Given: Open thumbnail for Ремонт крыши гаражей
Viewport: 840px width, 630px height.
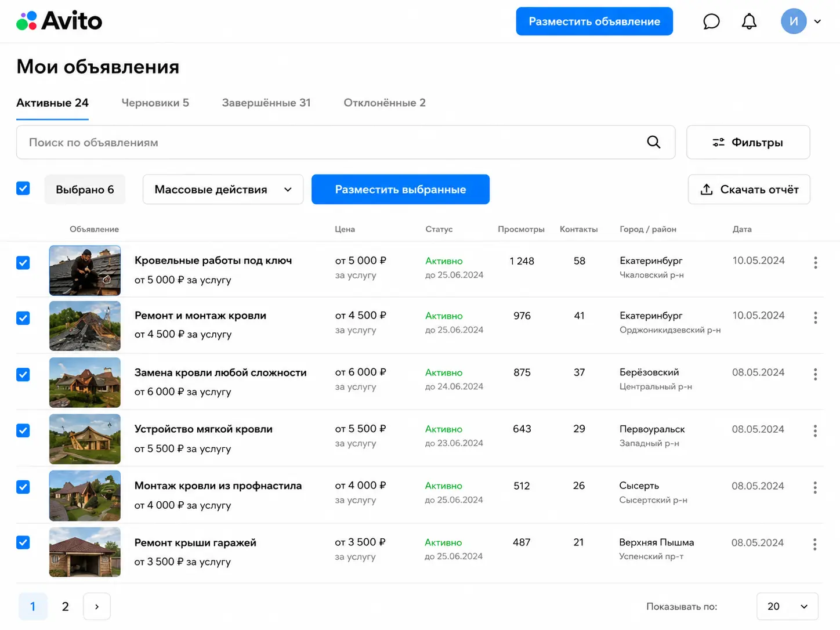Looking at the screenshot, I should pos(85,552).
